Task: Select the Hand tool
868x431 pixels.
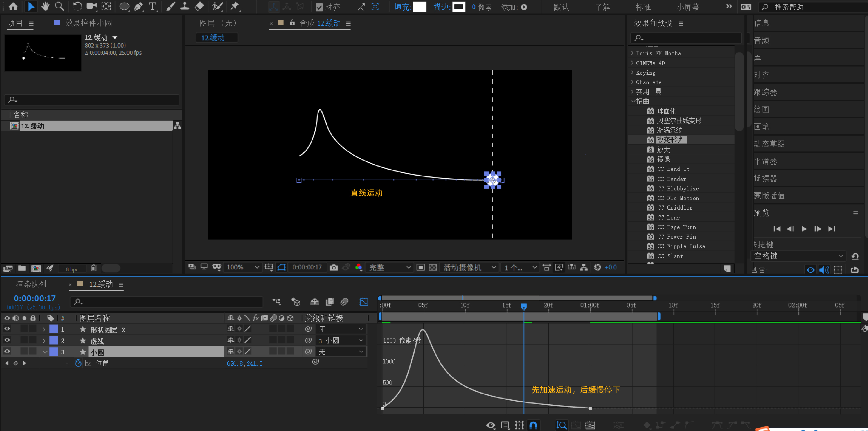Action: (x=45, y=6)
